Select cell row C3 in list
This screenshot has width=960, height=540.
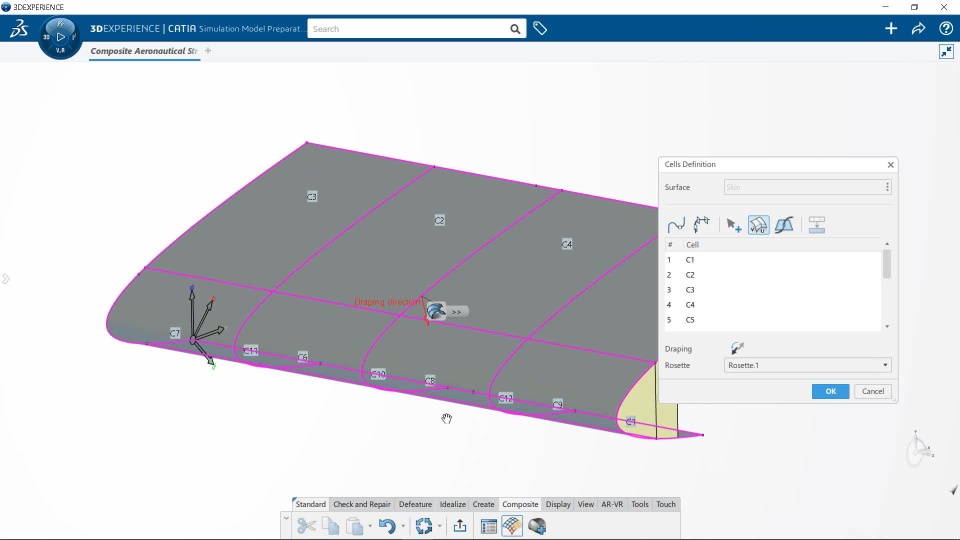click(773, 290)
